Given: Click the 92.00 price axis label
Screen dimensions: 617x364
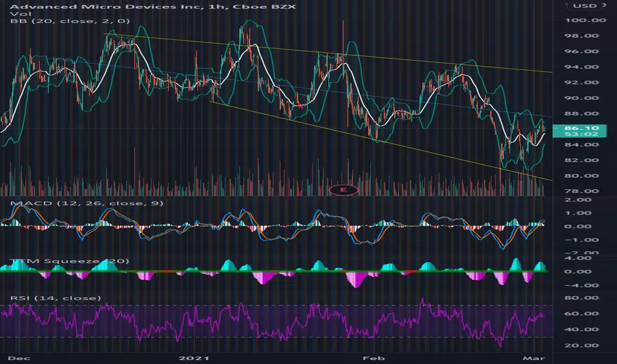Looking at the screenshot, I should [x=582, y=82].
